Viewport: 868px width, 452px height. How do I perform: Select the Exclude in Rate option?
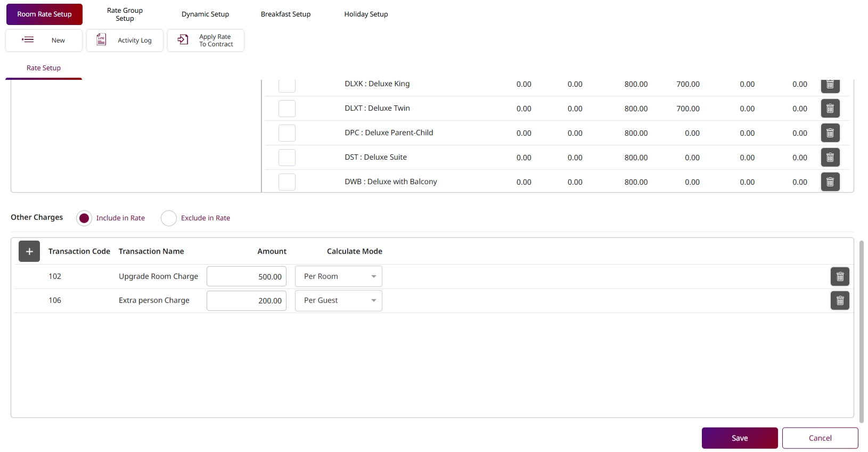[169, 218]
